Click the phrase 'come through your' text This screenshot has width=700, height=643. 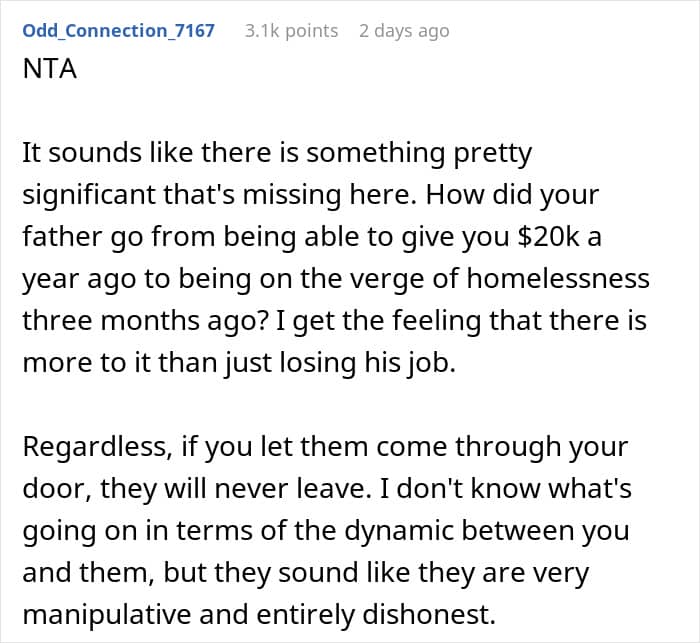(502, 447)
